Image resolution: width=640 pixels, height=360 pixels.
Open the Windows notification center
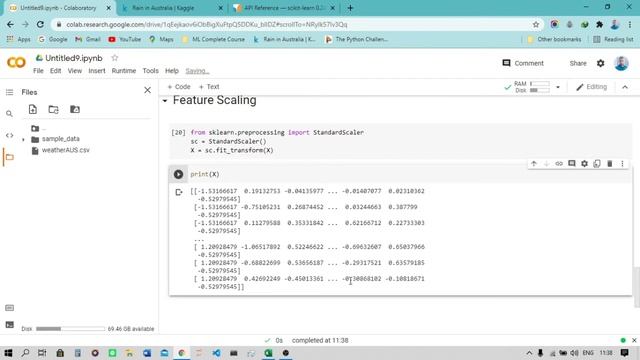624,353
